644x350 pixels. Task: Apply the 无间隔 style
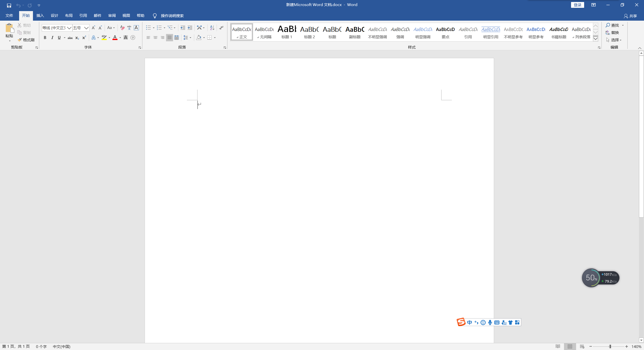(x=264, y=32)
